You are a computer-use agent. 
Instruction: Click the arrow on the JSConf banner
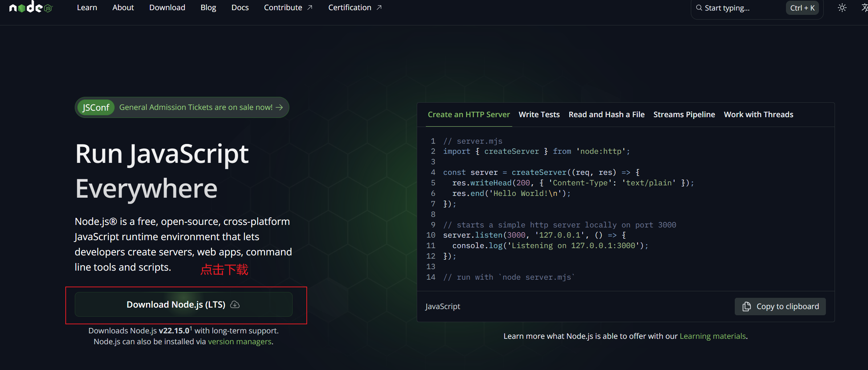click(279, 107)
